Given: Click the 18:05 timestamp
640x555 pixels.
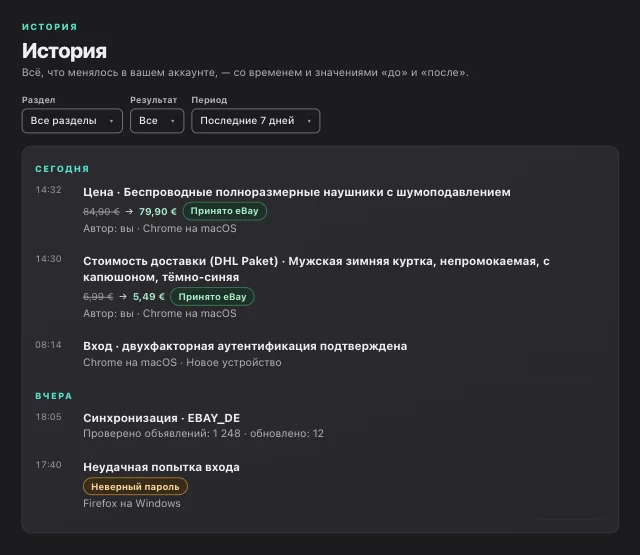Looking at the screenshot, I should coord(48,417).
